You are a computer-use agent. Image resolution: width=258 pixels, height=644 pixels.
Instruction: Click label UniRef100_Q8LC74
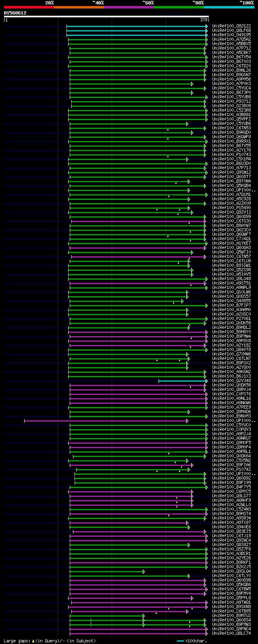(x=231, y=633)
